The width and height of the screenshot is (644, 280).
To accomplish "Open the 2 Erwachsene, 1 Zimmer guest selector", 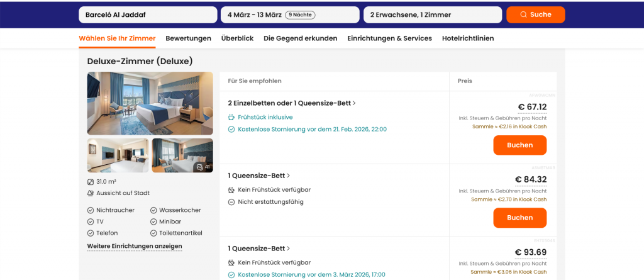I will click(x=432, y=14).
